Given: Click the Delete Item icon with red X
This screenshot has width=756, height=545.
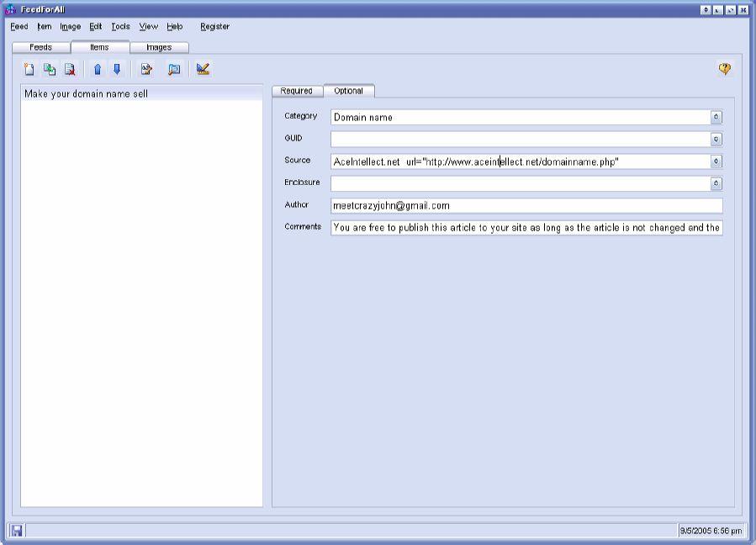Looking at the screenshot, I should (x=70, y=70).
